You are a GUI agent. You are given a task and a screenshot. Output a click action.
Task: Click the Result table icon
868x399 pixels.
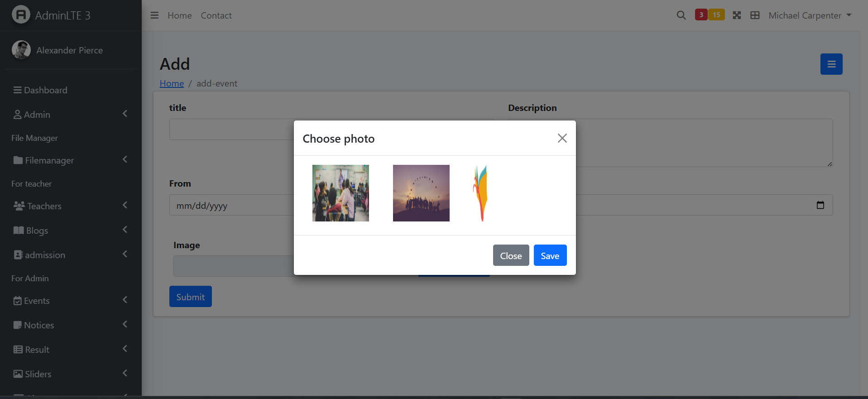(x=18, y=350)
